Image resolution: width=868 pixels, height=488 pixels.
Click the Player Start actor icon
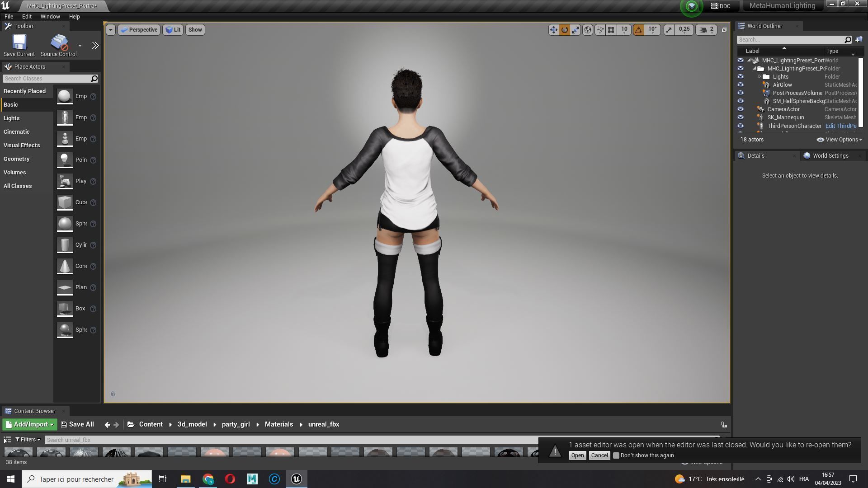pyautogui.click(x=65, y=181)
